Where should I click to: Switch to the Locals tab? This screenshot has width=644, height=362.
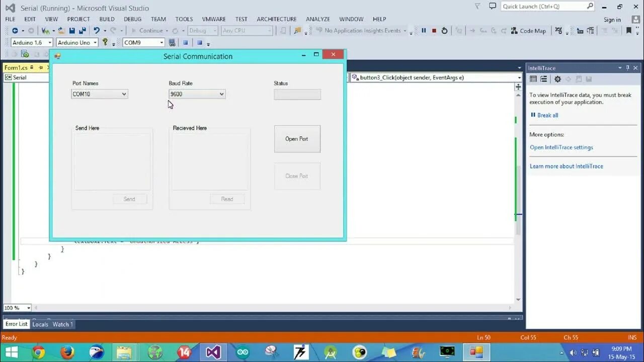[40, 324]
